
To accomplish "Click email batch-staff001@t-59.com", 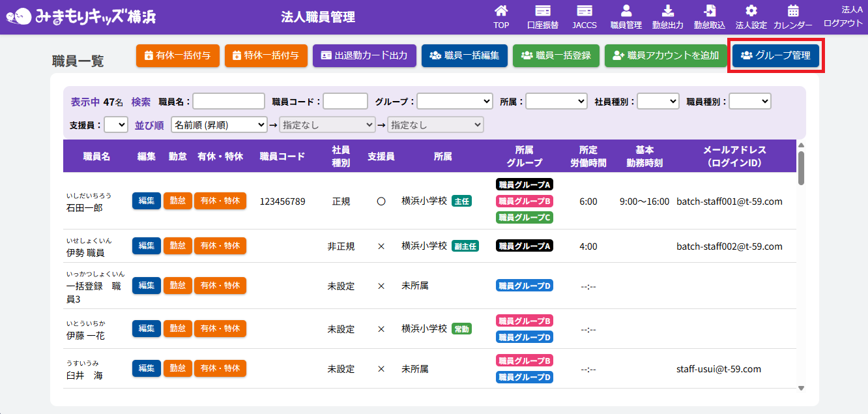I will 729,201.
